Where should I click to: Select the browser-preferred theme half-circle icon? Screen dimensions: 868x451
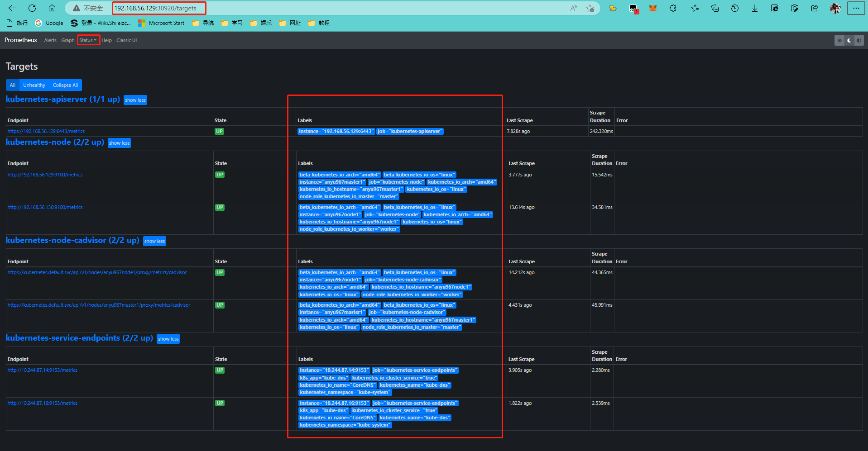(859, 40)
